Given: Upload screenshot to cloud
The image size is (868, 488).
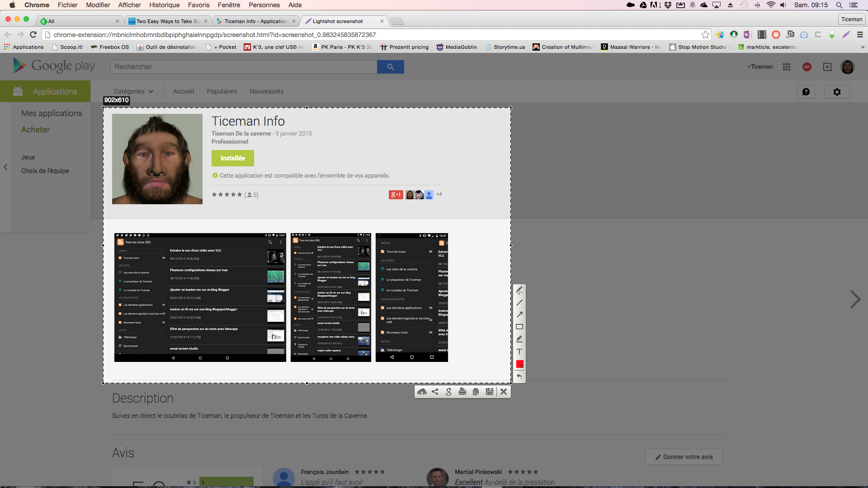Looking at the screenshot, I should (x=422, y=392).
